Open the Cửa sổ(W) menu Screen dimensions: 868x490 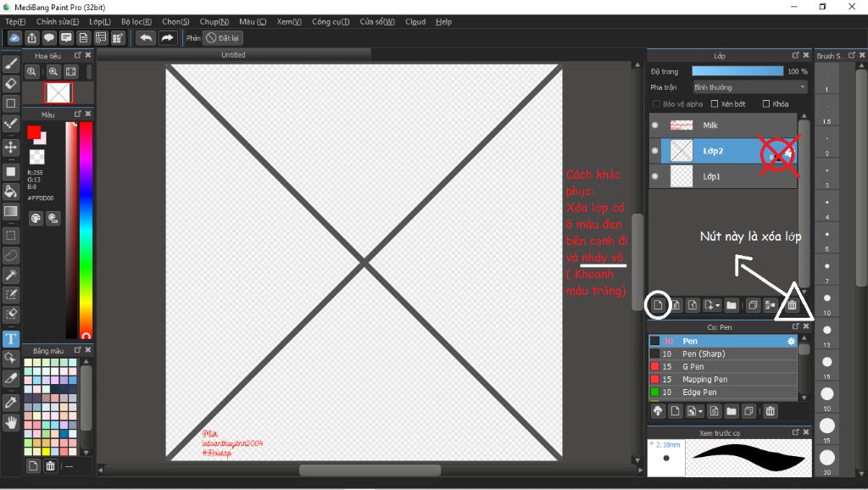click(x=377, y=21)
